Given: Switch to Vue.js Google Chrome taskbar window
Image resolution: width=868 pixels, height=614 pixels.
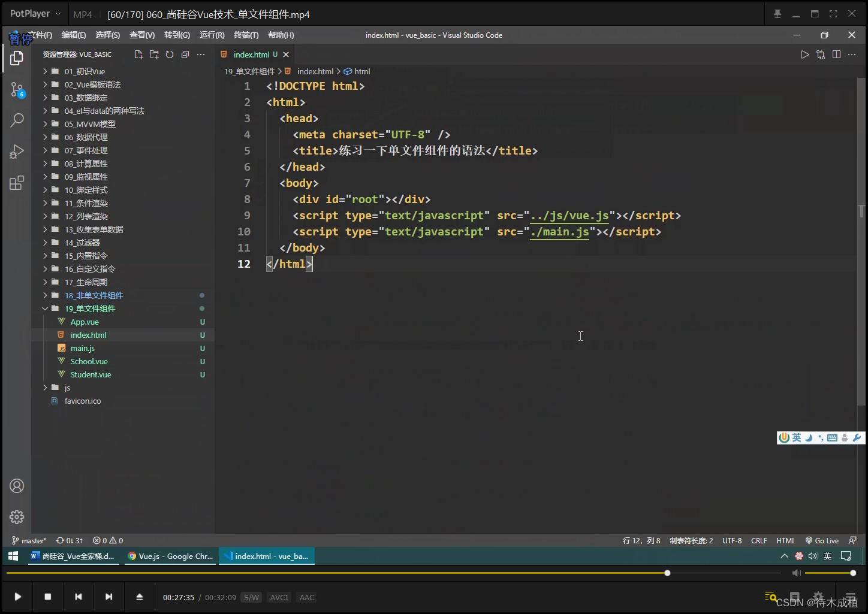Looking at the screenshot, I should 171,556.
